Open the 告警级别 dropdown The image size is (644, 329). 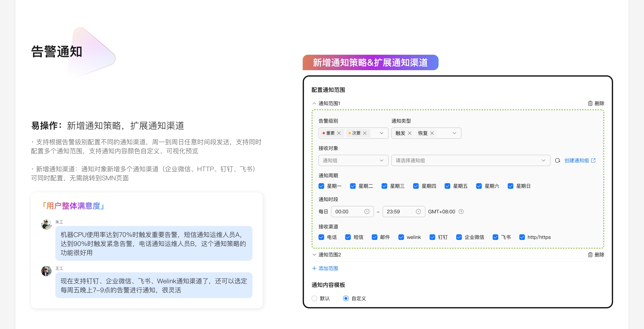click(381, 133)
